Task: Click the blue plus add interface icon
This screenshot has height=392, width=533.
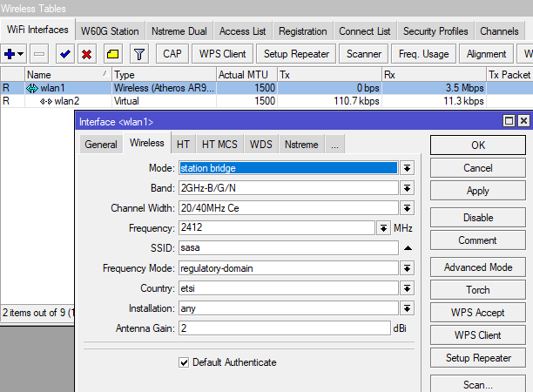Action: coord(12,54)
